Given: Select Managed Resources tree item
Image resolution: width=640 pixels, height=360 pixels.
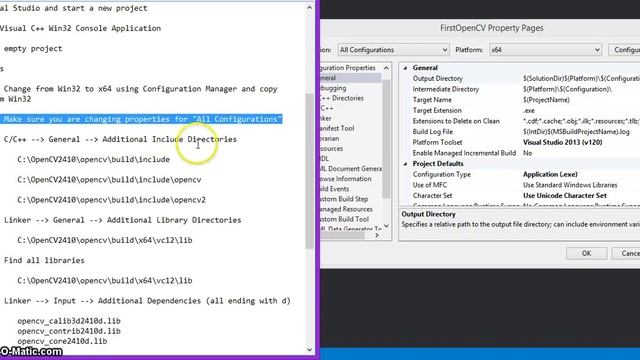Looking at the screenshot, I should pos(347,209).
